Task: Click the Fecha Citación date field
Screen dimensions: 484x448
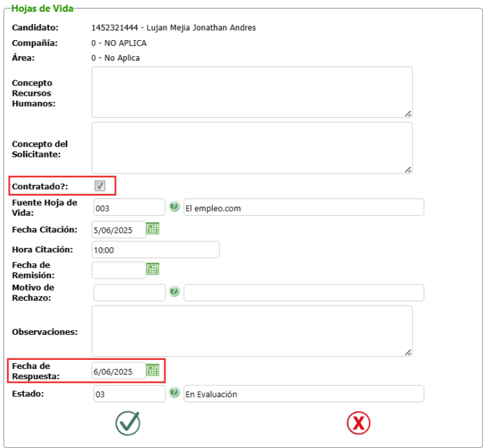Action: (119, 229)
